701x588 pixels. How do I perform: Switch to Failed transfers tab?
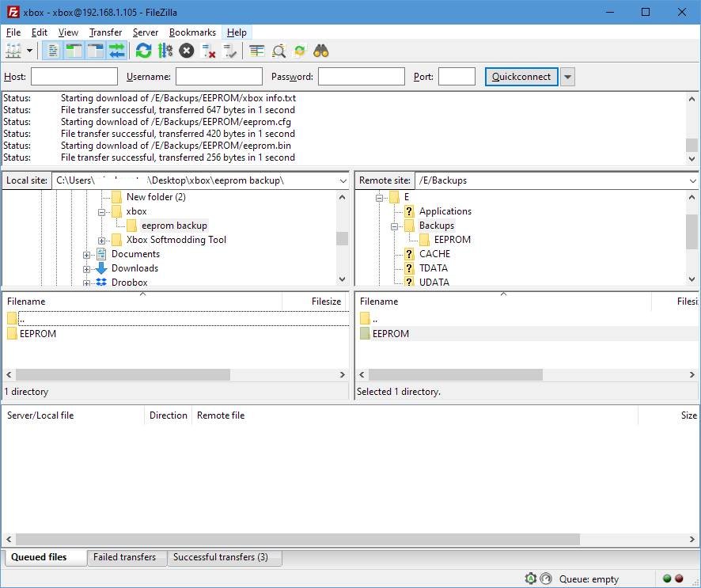point(125,557)
